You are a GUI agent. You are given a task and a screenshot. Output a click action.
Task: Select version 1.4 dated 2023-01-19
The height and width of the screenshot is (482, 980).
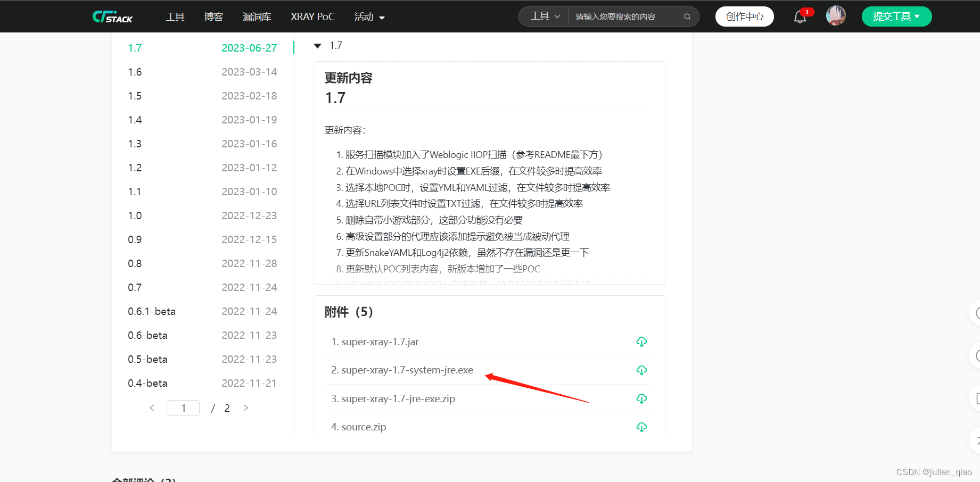(x=202, y=120)
